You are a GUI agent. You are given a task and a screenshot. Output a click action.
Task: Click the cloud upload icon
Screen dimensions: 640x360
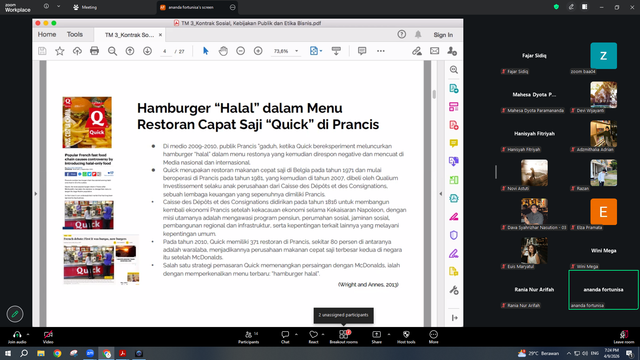pyautogui.click(x=77, y=51)
